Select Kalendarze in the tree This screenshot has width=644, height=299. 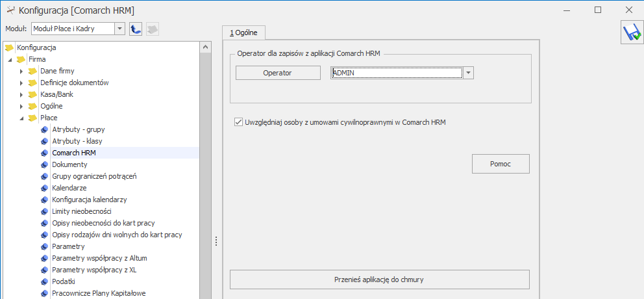coord(69,188)
